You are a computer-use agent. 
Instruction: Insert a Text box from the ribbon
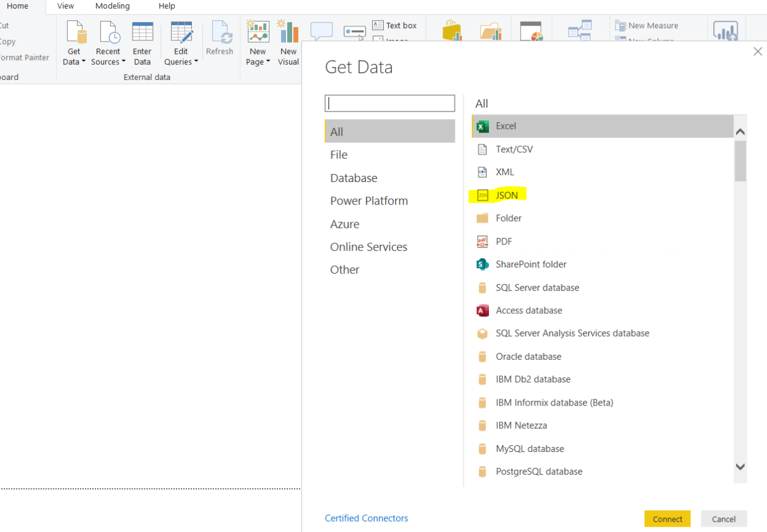[x=394, y=26]
